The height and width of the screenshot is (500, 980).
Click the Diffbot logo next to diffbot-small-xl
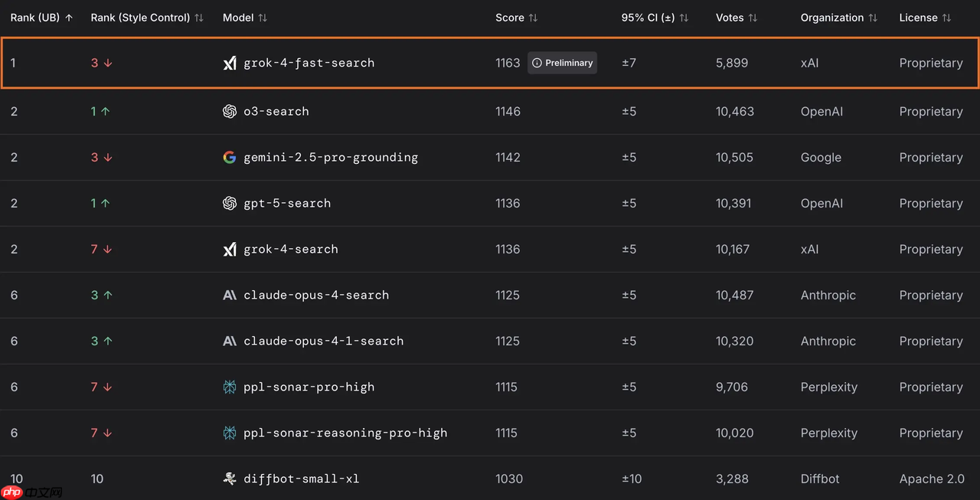click(230, 479)
